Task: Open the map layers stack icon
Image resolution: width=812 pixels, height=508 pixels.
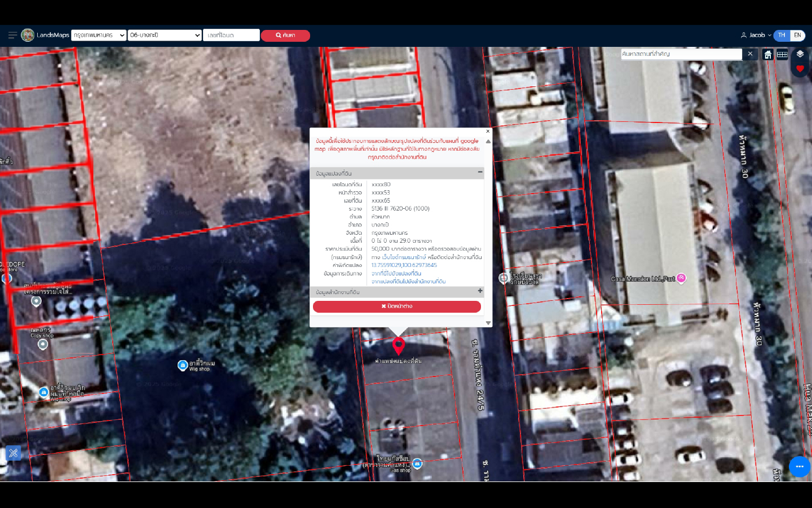Action: coord(800,54)
